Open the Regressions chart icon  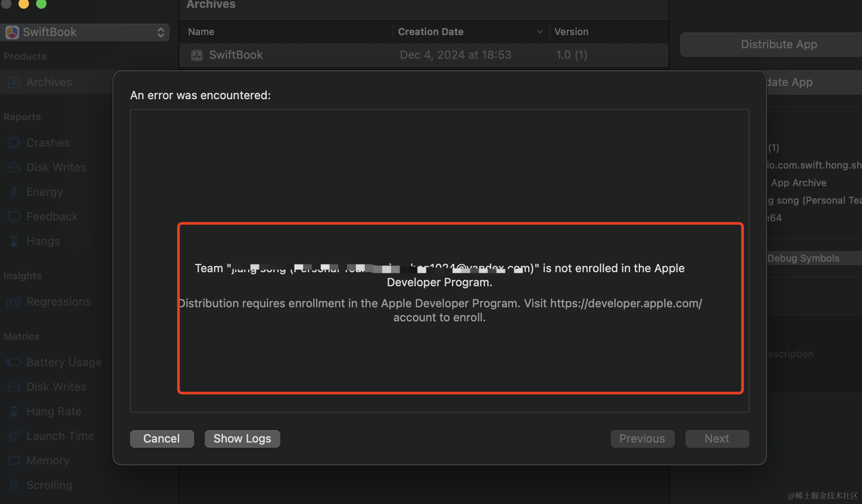[x=14, y=302]
